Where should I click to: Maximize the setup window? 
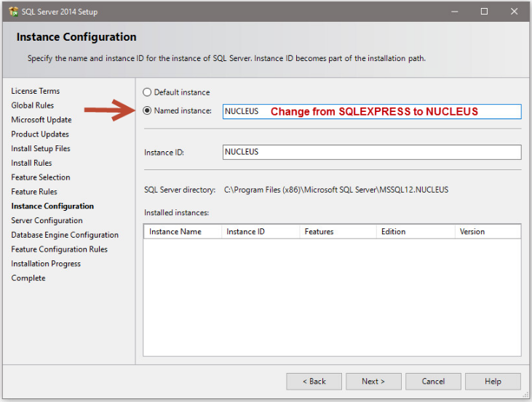(484, 12)
